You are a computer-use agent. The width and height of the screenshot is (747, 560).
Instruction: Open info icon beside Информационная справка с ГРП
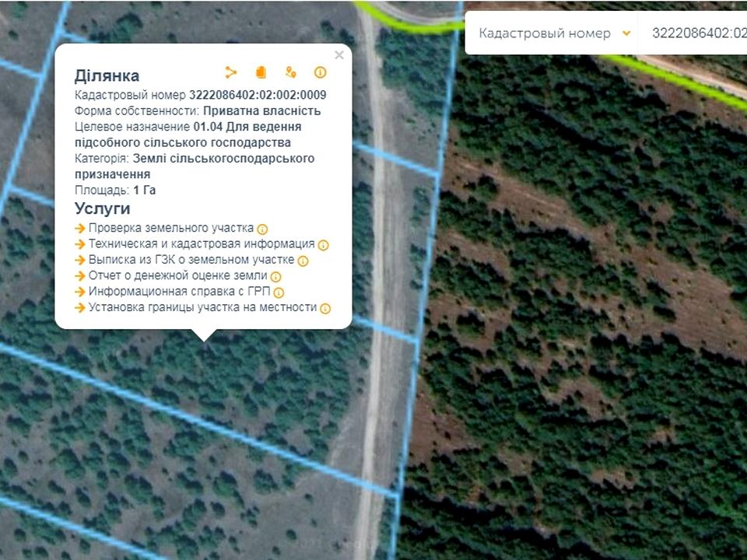pos(279,292)
